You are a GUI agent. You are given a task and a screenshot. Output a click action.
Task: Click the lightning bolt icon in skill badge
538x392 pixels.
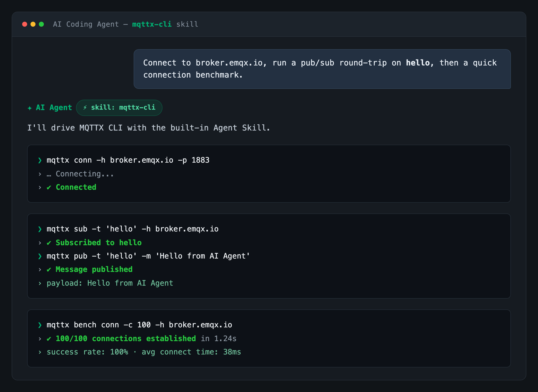point(85,108)
